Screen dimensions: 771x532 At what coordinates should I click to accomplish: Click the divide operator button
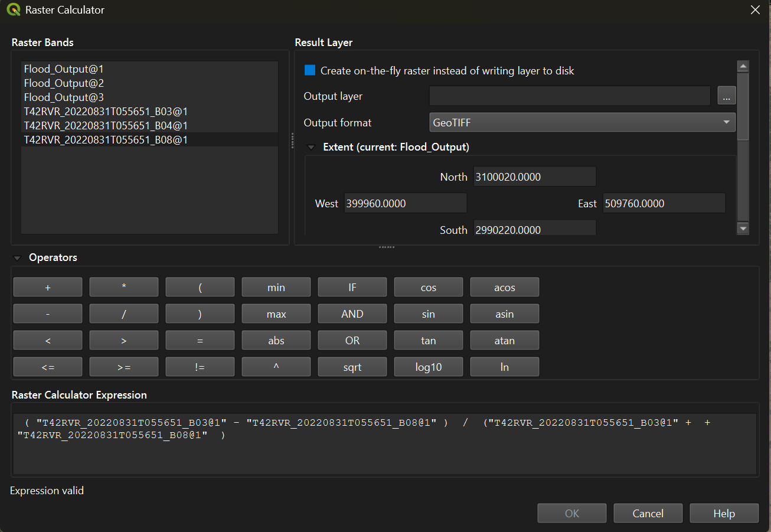tap(124, 314)
